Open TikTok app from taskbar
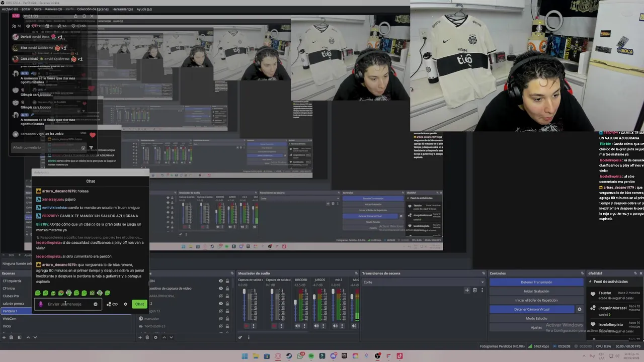644x362 pixels. coord(399,356)
